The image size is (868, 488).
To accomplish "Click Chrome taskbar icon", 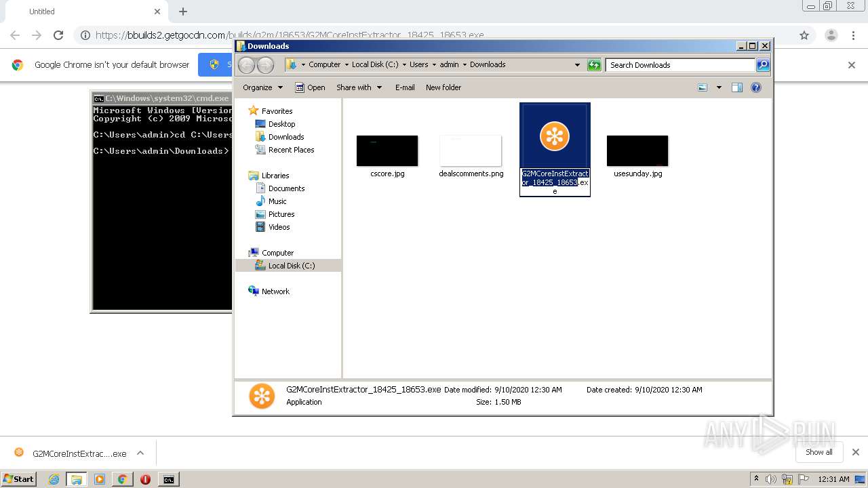I will coord(122,479).
